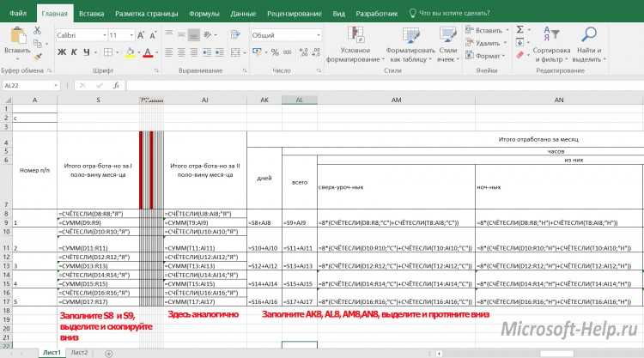Add new sheet with plus icon
Viewport: 644px width, 358px height.
(109, 354)
